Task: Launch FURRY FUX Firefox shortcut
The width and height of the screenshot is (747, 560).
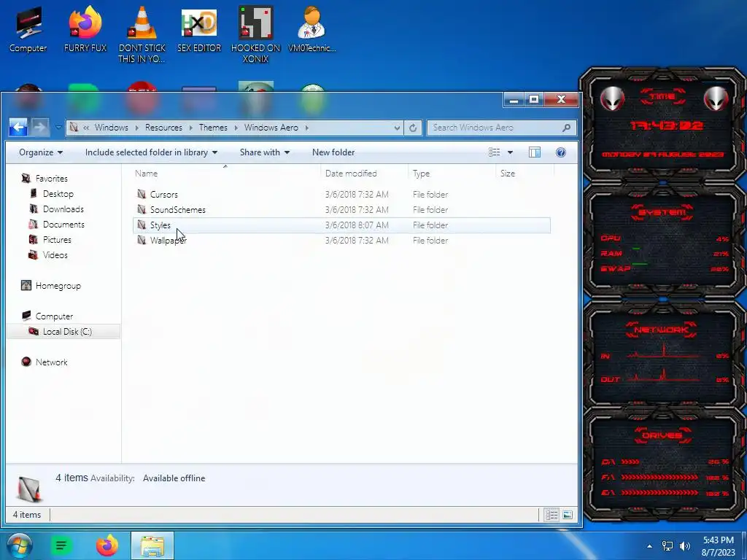Action: pyautogui.click(x=85, y=28)
